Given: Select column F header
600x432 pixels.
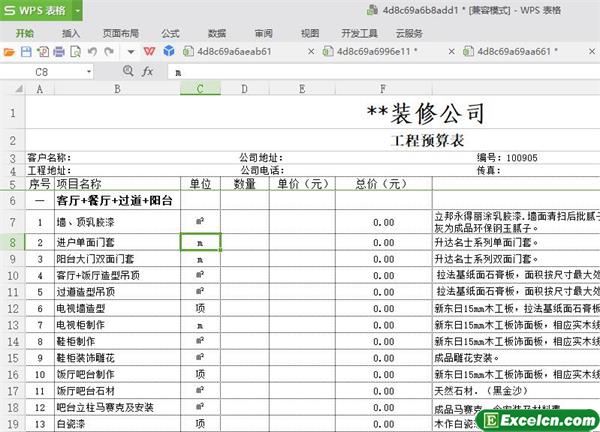Looking at the screenshot, I should coord(384,89).
